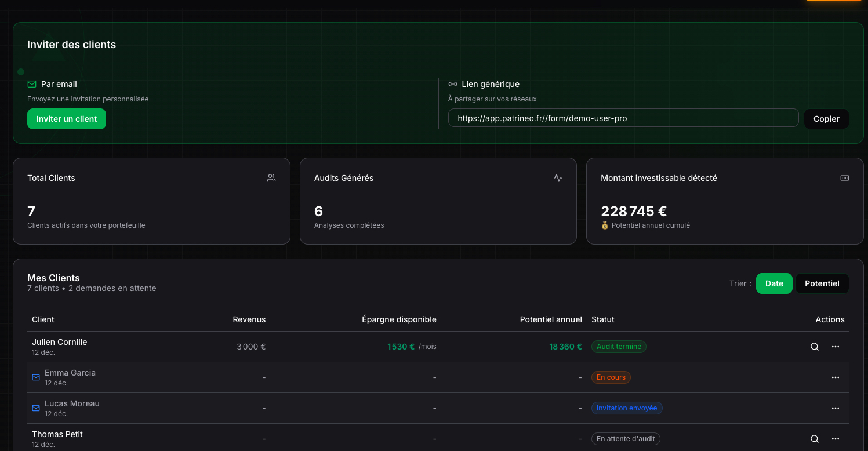Click the banknote icon on Montant investissable card

pos(844,178)
